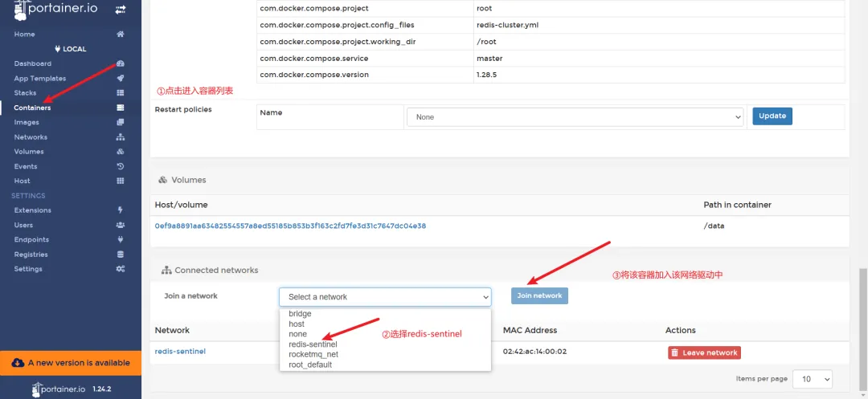Choose redis-sentinel from network list

313,344
